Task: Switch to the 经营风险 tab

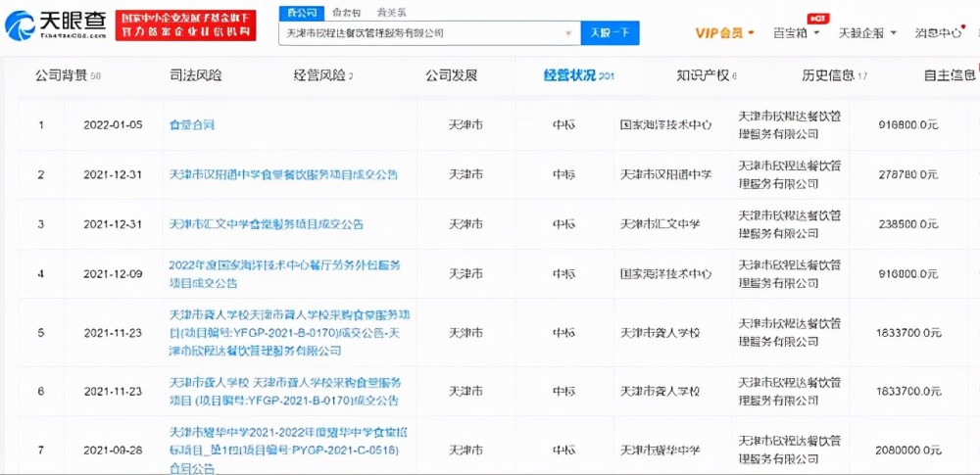Action: (x=323, y=76)
